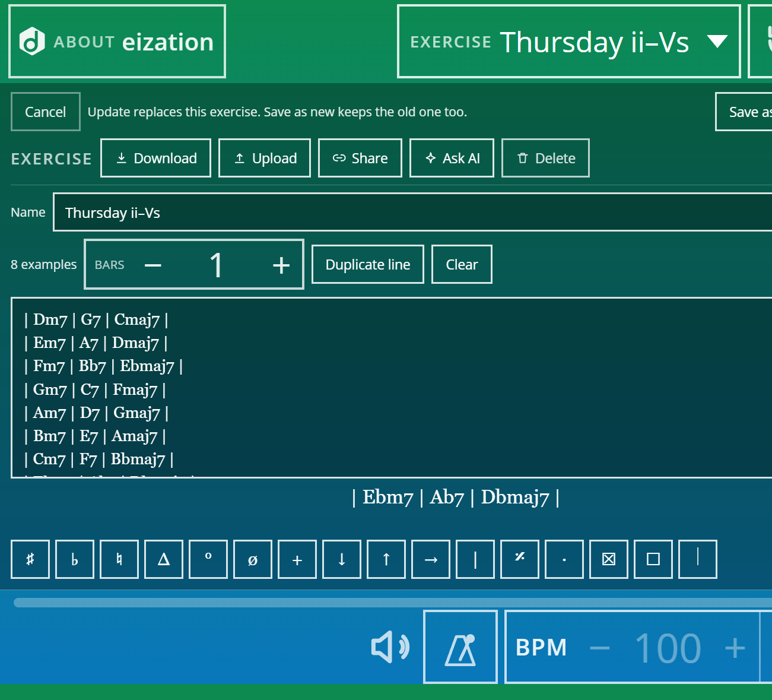Insert a flat symbol
This screenshot has width=772, height=700.
click(75, 559)
